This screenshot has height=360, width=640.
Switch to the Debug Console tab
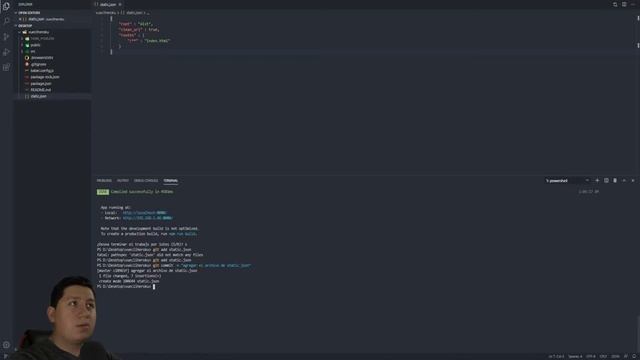coord(146,180)
